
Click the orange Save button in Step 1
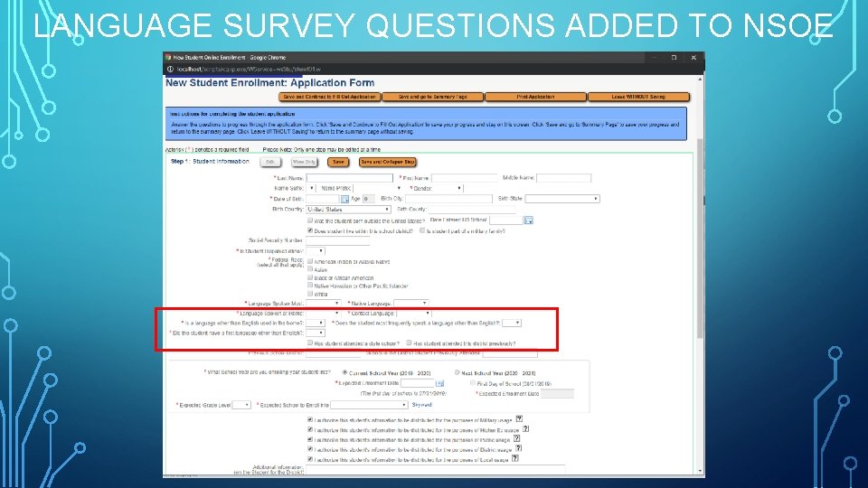click(337, 162)
